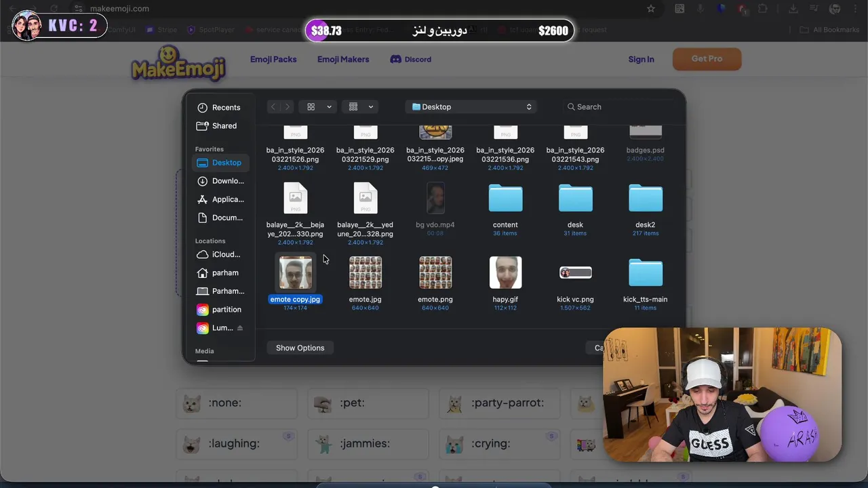Choose the :crying: emoji style
This screenshot has width=868, height=488.
[500, 443]
